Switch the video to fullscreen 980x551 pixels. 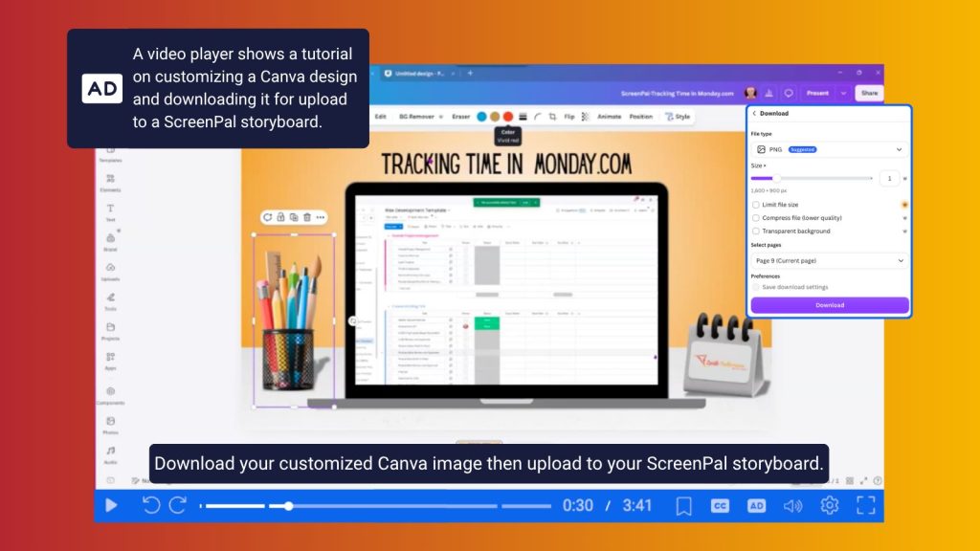point(865,505)
